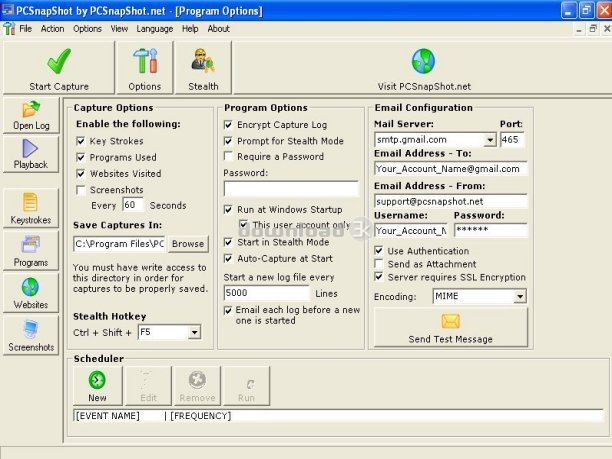
Task: Enable Screenshots capture checkbox
Action: coord(81,190)
